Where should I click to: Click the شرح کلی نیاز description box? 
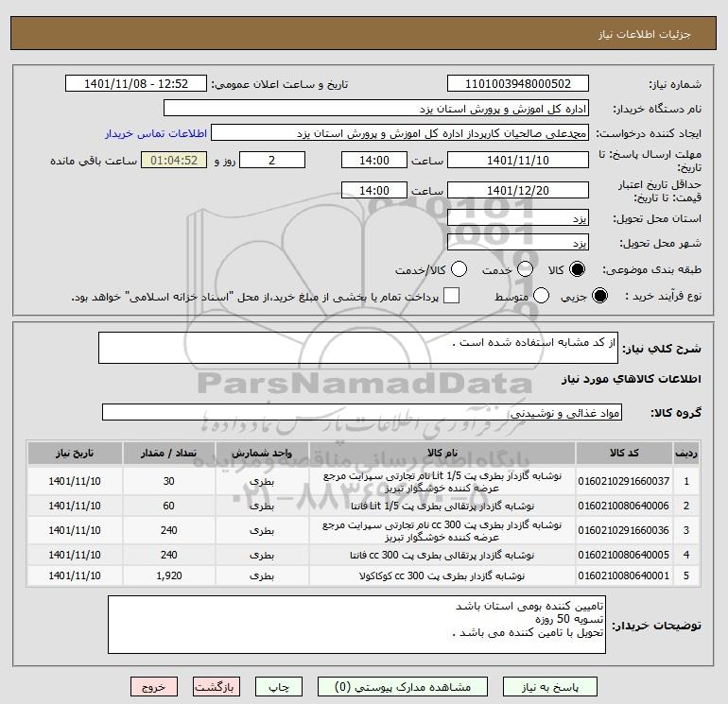pyautogui.click(x=358, y=348)
